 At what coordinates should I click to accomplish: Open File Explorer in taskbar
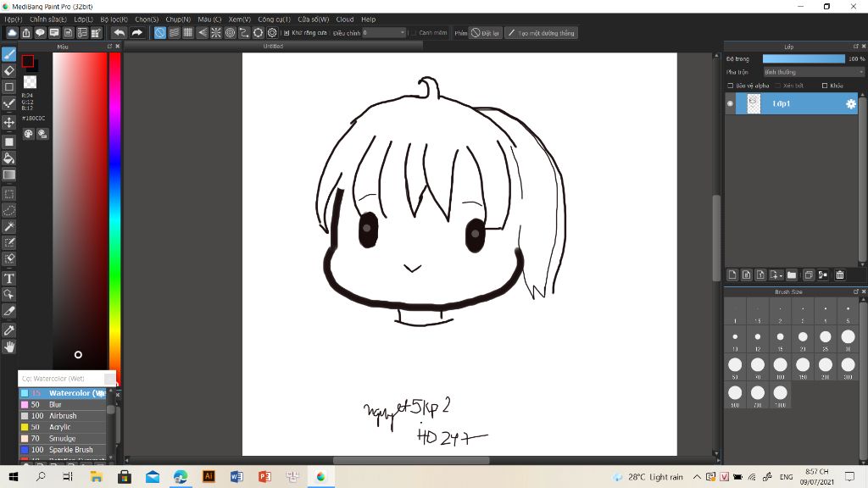97,476
